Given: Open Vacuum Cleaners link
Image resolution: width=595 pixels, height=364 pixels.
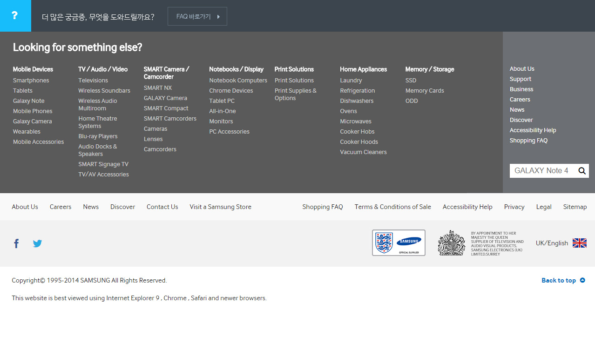Looking at the screenshot, I should [x=364, y=152].
